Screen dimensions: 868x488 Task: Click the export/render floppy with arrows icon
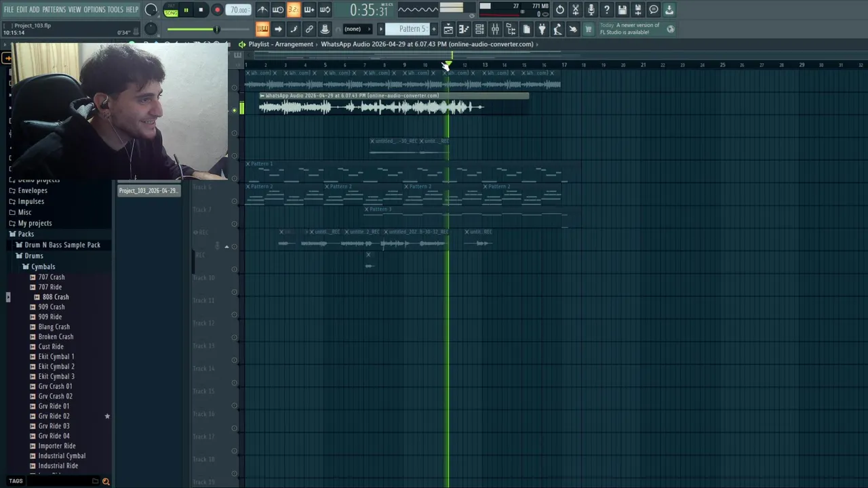click(x=638, y=9)
